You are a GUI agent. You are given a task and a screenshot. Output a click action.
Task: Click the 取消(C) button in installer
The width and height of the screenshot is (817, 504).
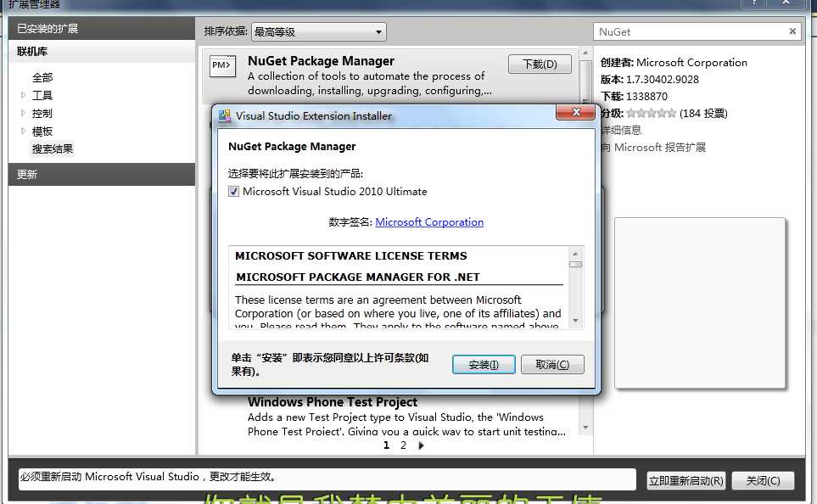[552, 364]
